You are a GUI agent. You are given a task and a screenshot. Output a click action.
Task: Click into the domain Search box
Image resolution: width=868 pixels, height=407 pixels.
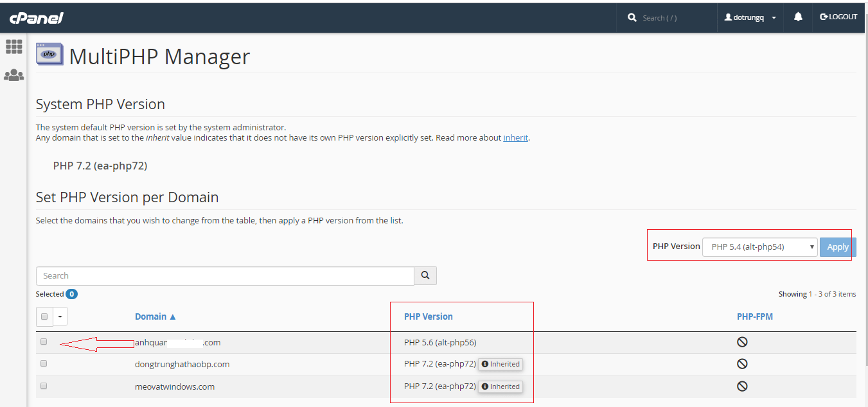[x=225, y=275]
